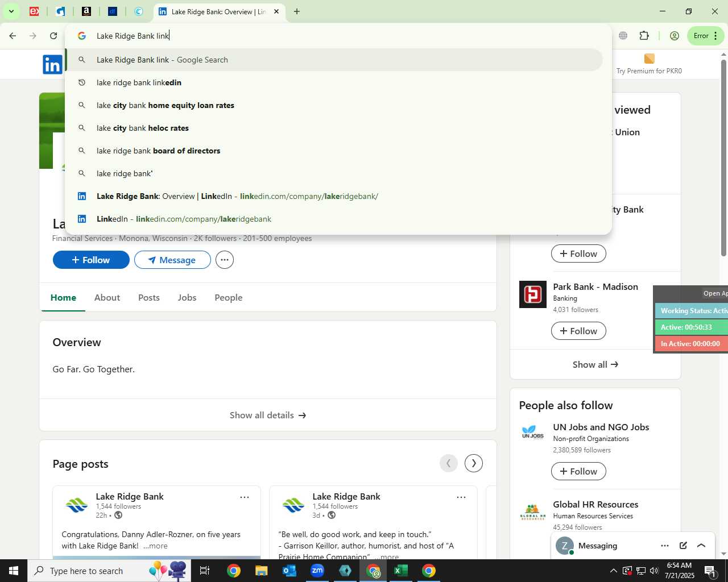The width and height of the screenshot is (728, 582).
Task: Click the globe icon in the toolbar
Action: [x=623, y=36]
